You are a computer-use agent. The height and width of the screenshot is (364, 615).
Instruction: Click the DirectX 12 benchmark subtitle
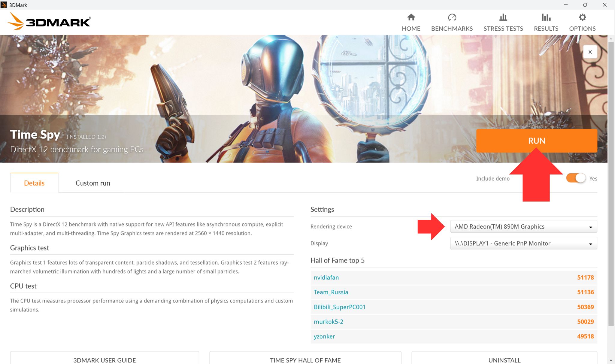[77, 149]
